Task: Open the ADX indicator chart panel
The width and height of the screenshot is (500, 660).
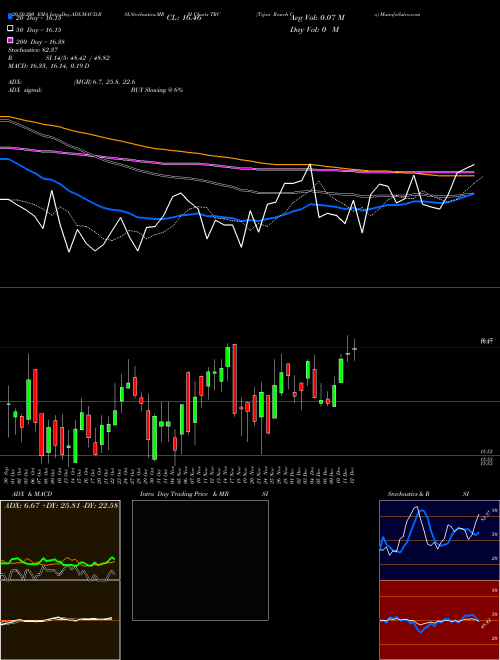Action: (x=60, y=540)
